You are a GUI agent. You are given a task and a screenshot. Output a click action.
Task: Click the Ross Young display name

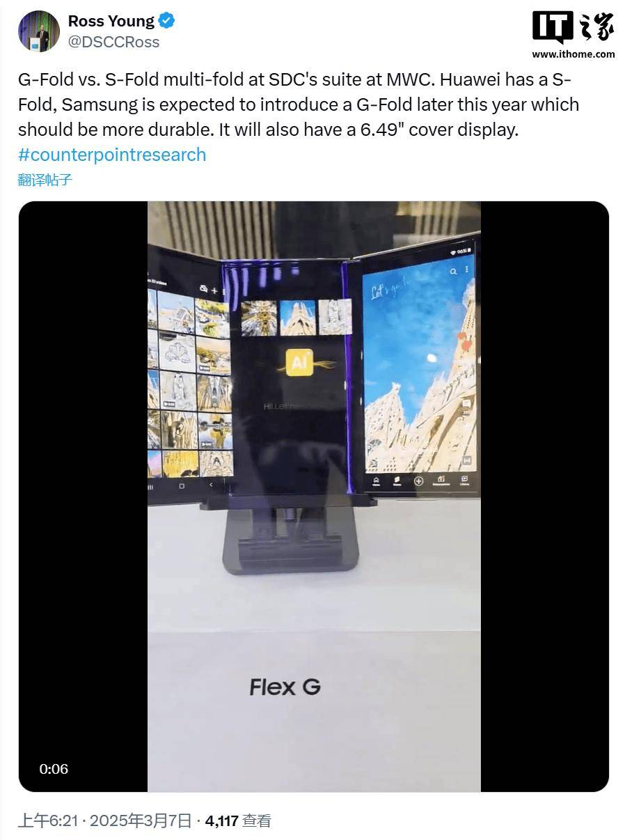click(x=111, y=22)
